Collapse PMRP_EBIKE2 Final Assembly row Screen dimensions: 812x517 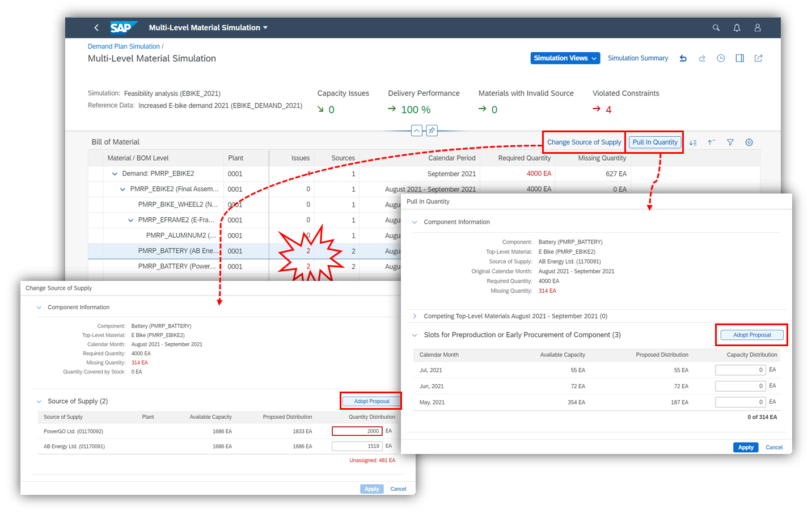point(122,189)
